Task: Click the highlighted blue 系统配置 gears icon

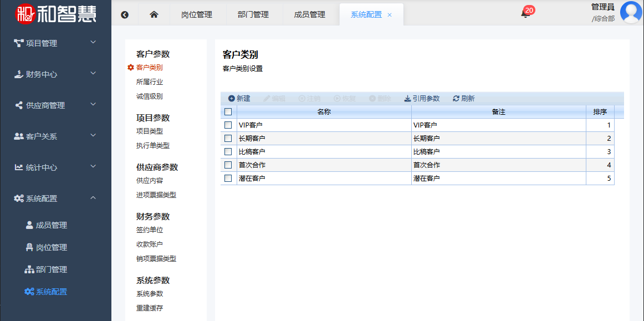Action: 29,292
